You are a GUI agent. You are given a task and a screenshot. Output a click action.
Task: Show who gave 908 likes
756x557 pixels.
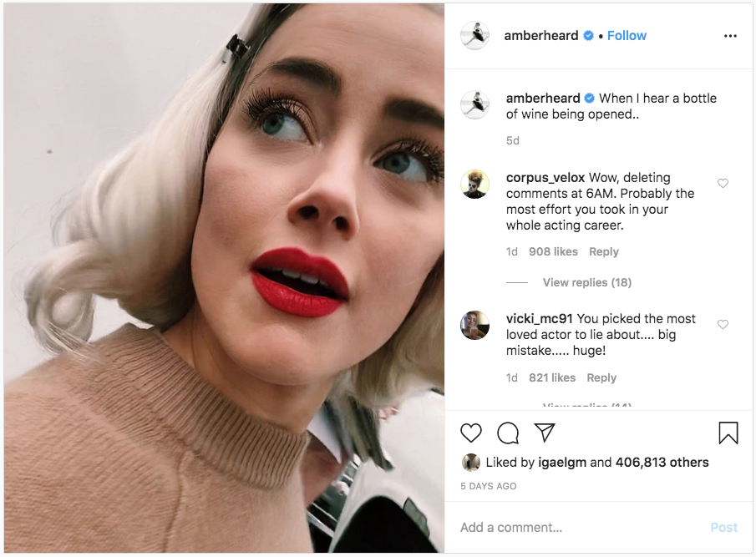point(553,251)
